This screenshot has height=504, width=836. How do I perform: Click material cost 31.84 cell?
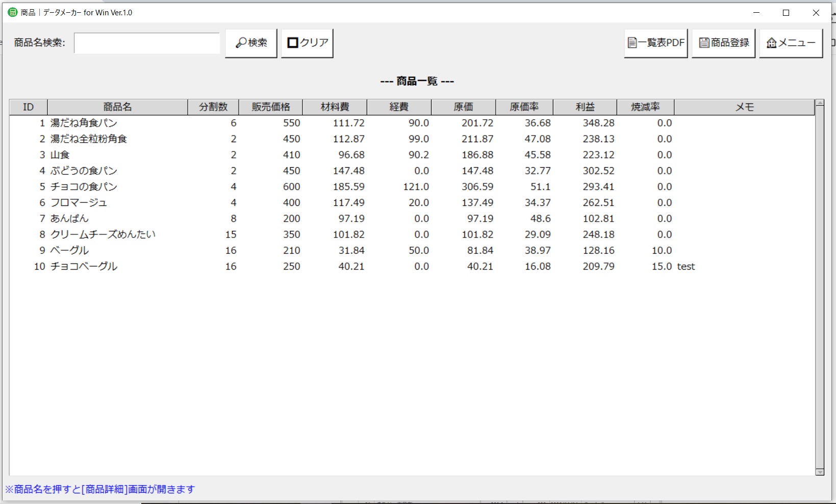(351, 250)
